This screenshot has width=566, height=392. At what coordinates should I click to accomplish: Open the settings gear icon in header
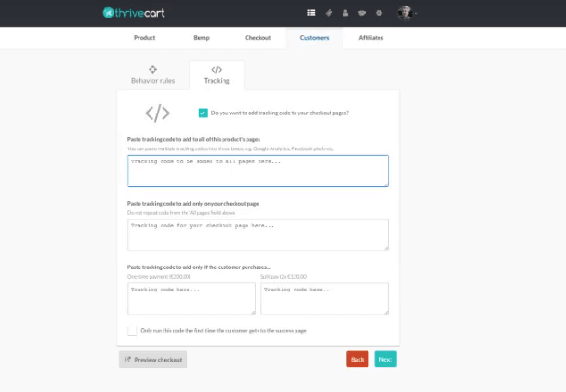coord(379,13)
